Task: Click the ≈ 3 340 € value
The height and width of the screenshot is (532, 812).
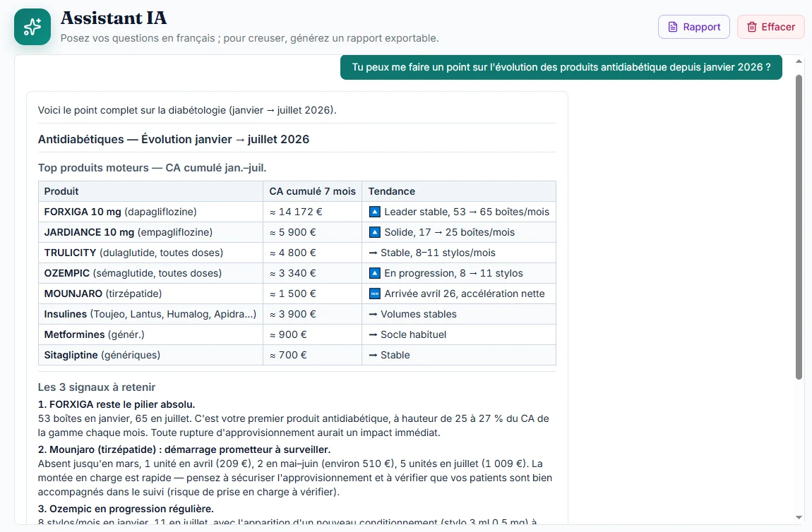Action: click(x=292, y=273)
